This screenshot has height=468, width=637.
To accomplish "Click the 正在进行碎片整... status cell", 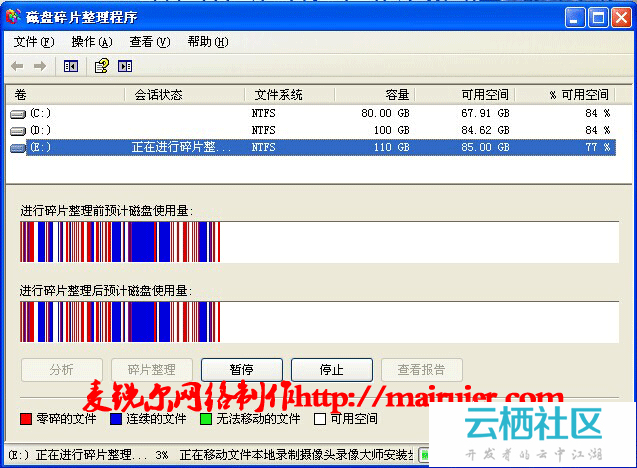I will (181, 147).
